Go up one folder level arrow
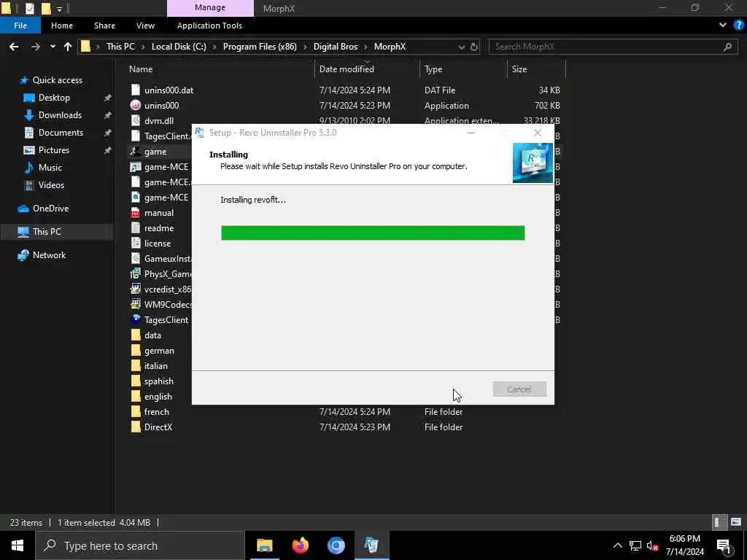The image size is (747, 560). pyautogui.click(x=68, y=47)
